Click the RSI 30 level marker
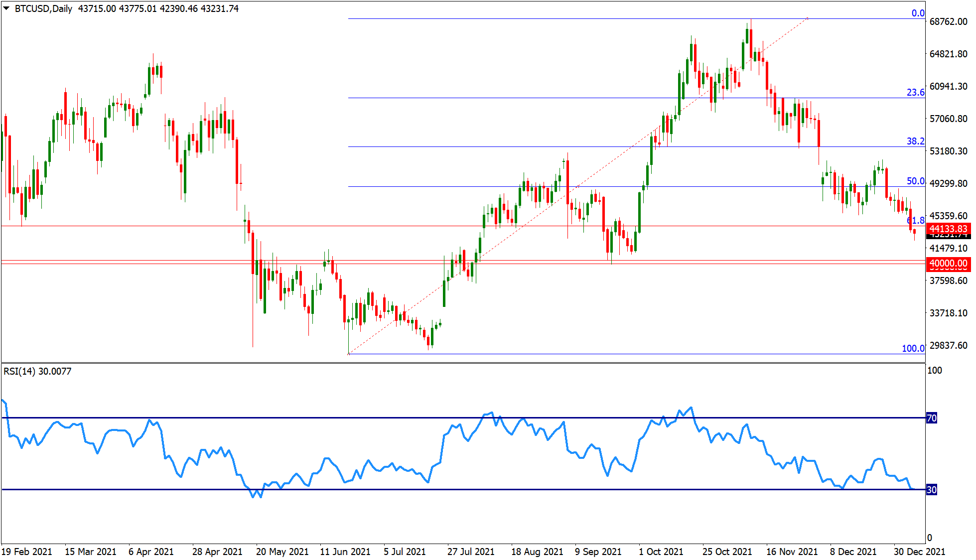Image resolution: width=976 pixels, height=560 pixels. point(931,490)
